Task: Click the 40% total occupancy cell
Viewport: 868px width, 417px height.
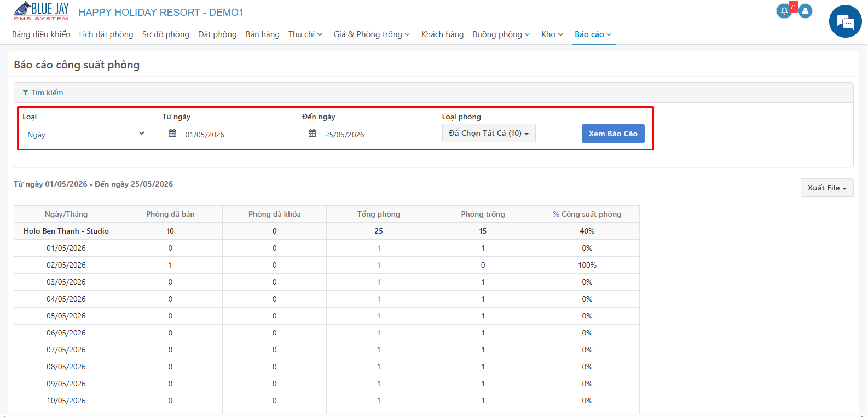Action: pos(587,231)
